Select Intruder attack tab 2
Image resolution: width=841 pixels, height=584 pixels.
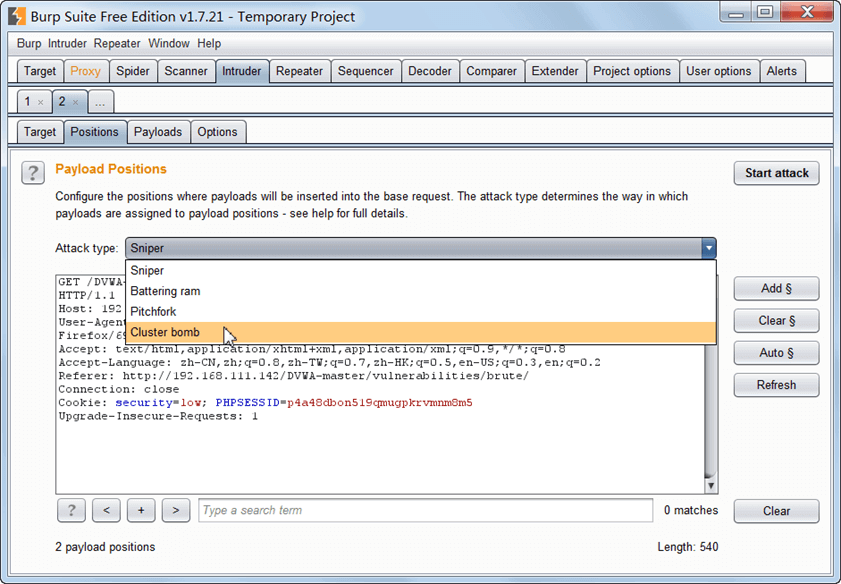(62, 101)
